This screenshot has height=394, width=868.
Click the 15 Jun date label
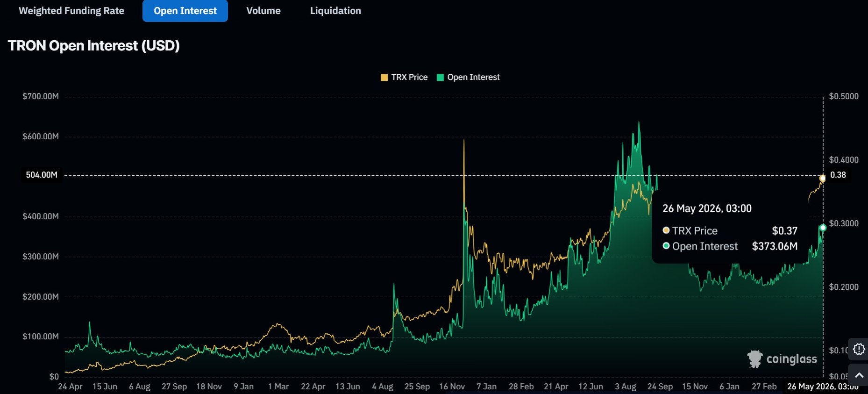click(x=105, y=387)
